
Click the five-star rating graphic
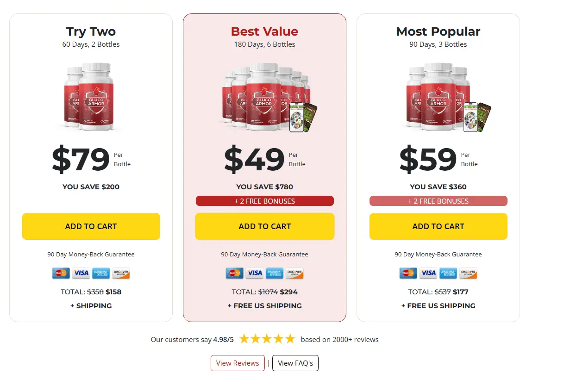[x=267, y=339]
